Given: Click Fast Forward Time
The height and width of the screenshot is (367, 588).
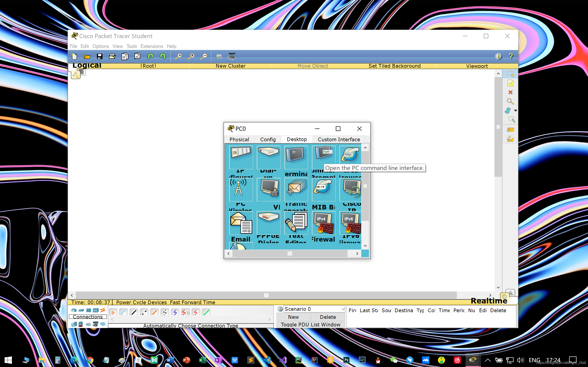Looking at the screenshot, I should pos(192,302).
